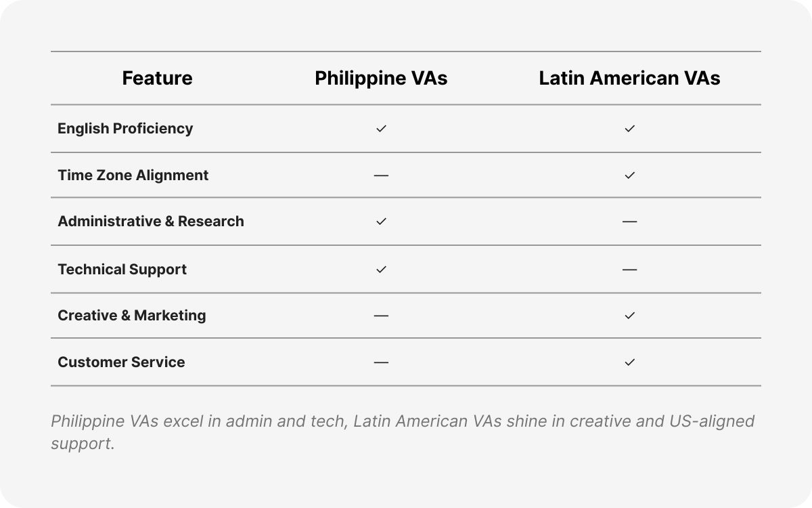The height and width of the screenshot is (508, 812).
Task: Click the Technical Support row label
Action: tap(122, 270)
